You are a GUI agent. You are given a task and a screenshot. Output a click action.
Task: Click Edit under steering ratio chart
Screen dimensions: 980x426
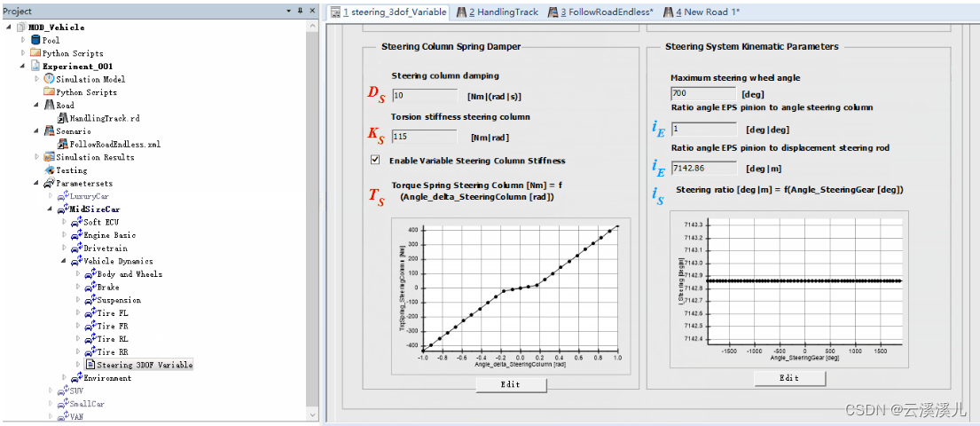pyautogui.click(x=789, y=378)
